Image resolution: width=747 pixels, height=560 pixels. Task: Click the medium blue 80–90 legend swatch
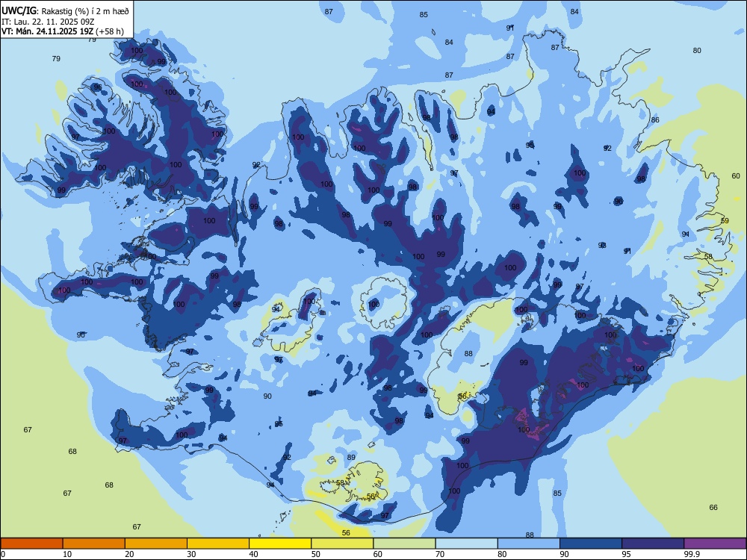click(529, 544)
